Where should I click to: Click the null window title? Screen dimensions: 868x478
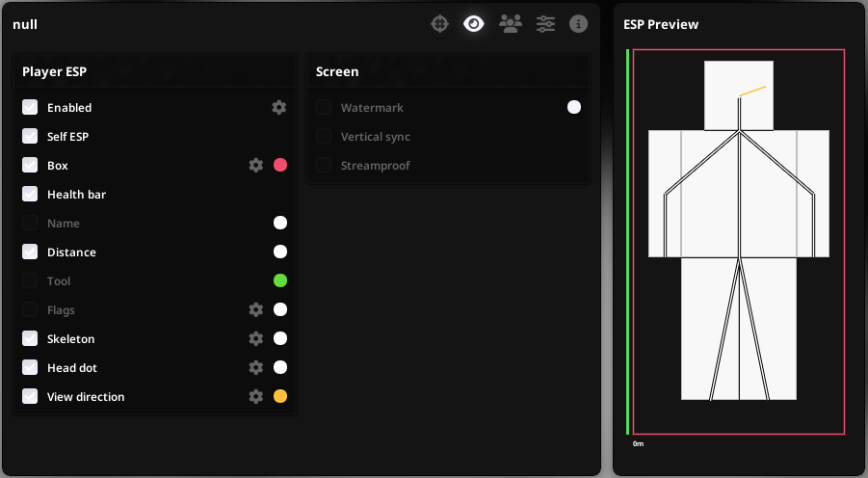tap(25, 24)
